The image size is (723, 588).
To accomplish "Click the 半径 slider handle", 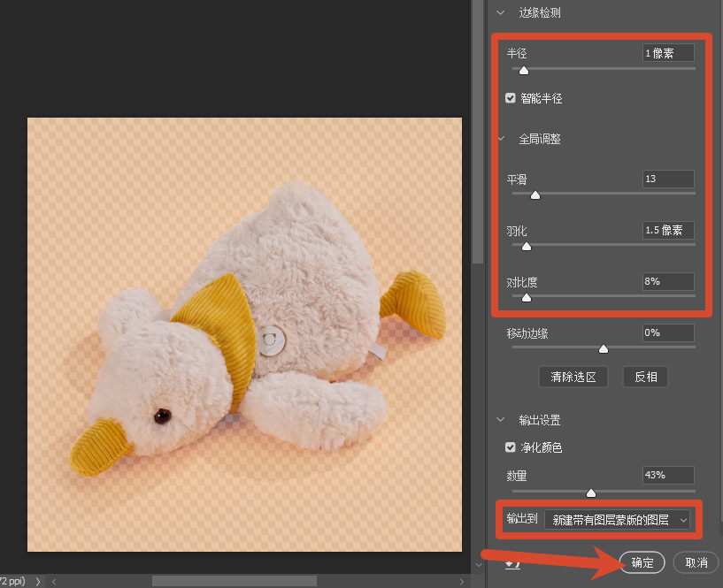I will 523,71.
